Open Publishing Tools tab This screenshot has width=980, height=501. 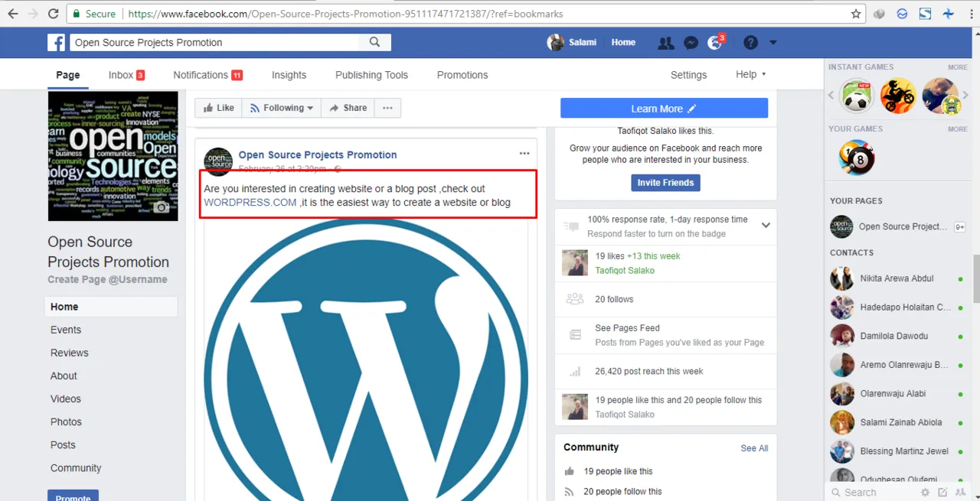coord(371,75)
